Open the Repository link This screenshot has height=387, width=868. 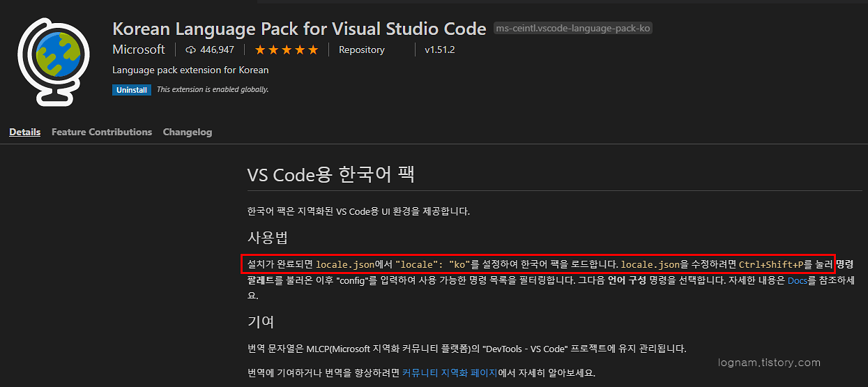click(362, 50)
